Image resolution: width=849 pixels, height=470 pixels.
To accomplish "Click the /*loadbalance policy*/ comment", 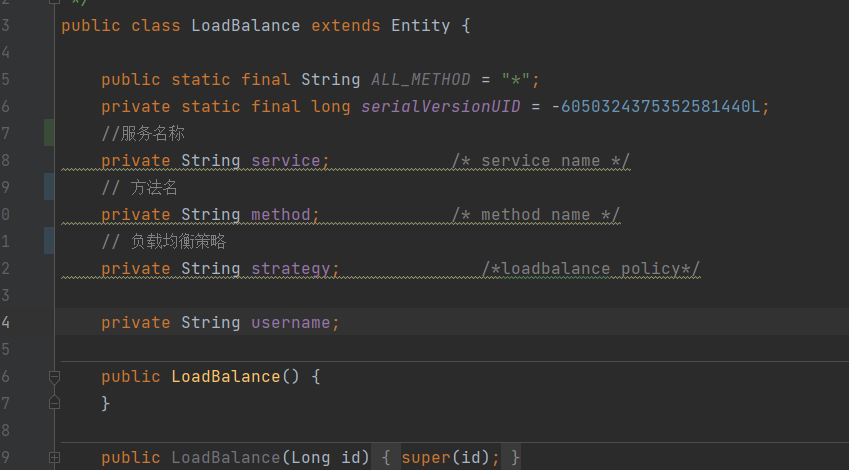I will pos(590,268).
